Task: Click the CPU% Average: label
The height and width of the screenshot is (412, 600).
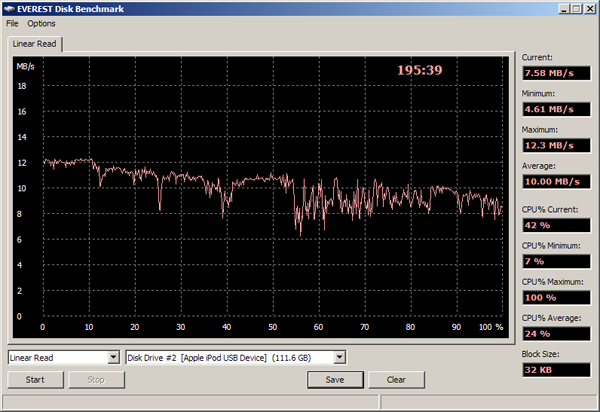Action: tap(551, 318)
